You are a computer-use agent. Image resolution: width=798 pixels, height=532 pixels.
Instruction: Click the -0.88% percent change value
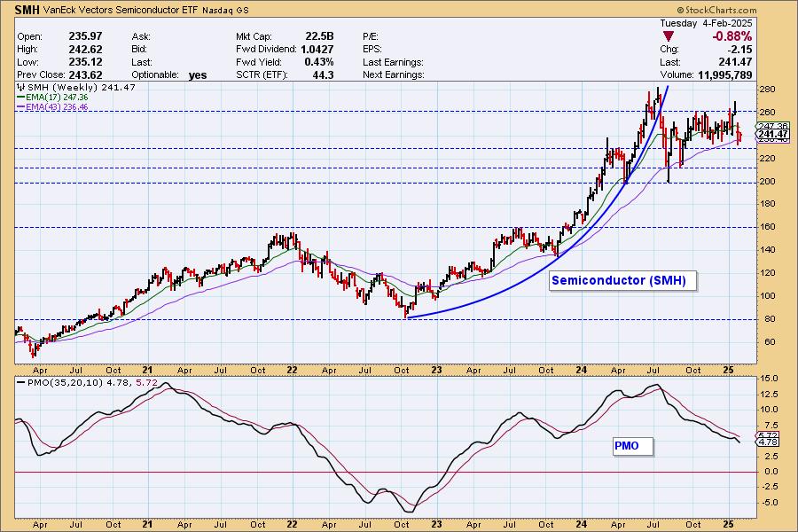tap(731, 36)
